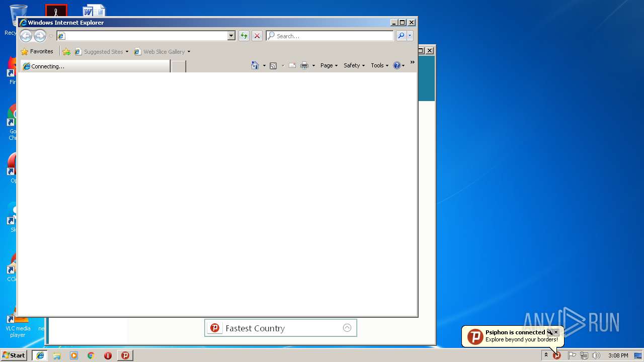The image size is (644, 362).
Task: Click the magnifier Search button
Action: (x=401, y=36)
